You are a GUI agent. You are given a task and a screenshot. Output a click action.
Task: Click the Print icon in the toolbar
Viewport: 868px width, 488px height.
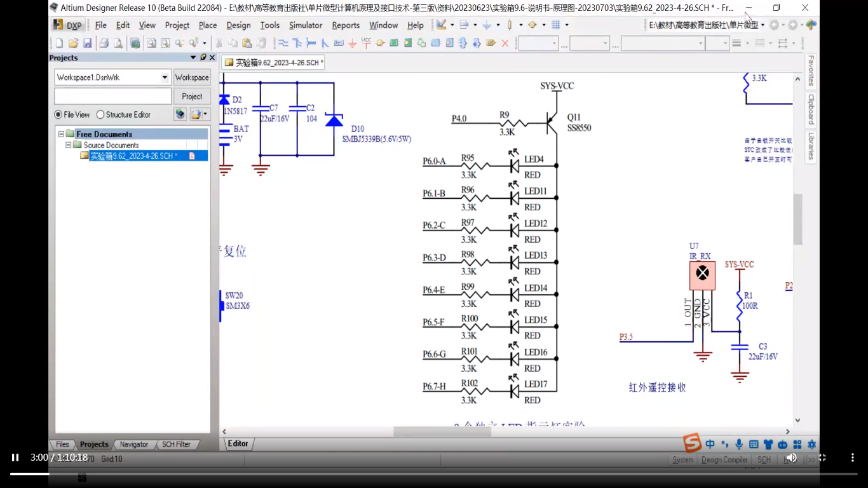tap(104, 43)
